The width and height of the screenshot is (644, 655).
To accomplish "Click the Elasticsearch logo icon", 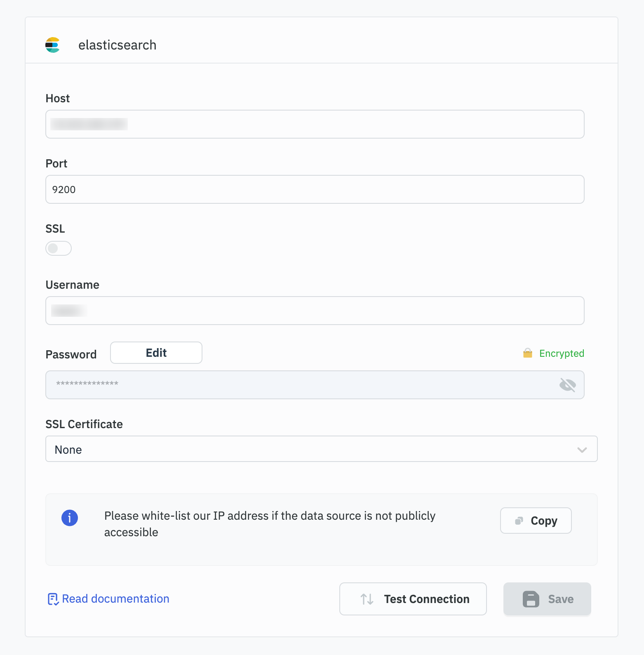I will [52, 45].
